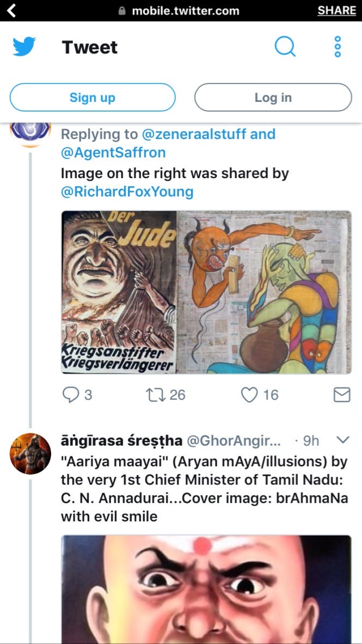Open the @zeneraalstuff profile link
Viewport: 362px width, 644px height.
[x=194, y=134]
